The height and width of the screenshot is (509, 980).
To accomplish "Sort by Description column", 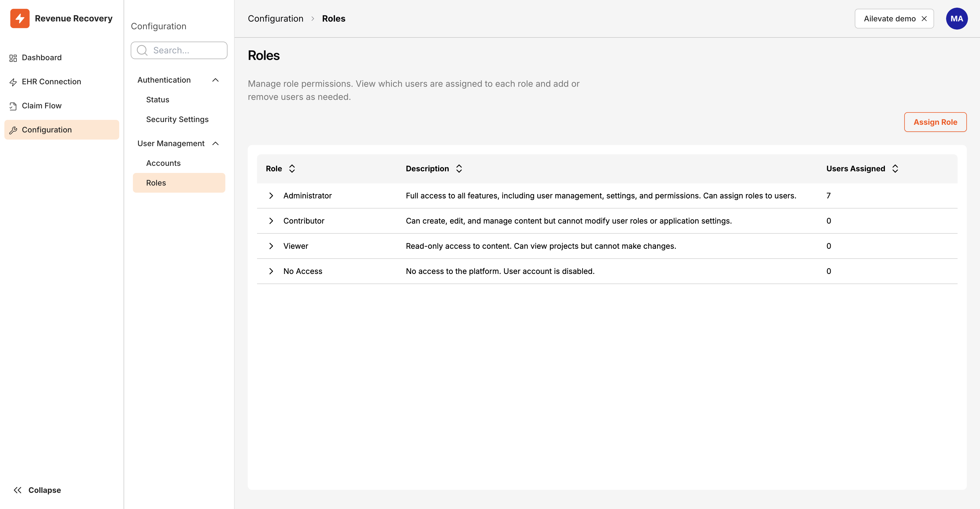I will 459,168.
